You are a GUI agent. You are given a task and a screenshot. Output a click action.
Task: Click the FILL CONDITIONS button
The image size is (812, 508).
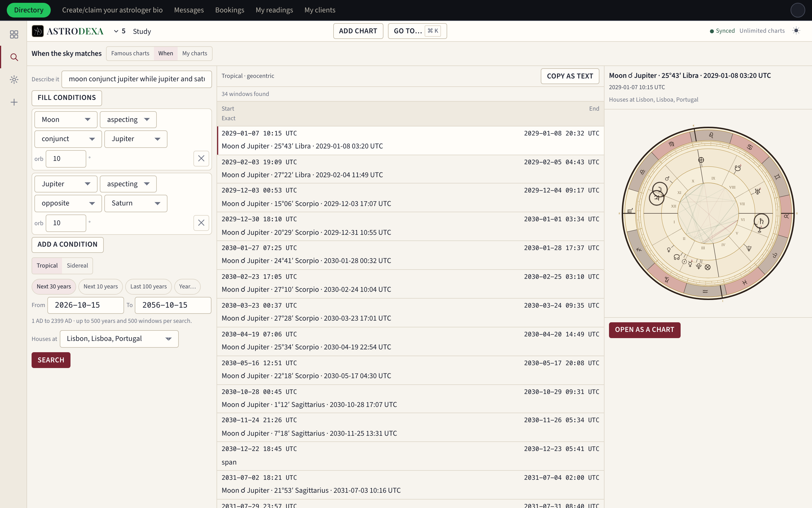click(67, 98)
